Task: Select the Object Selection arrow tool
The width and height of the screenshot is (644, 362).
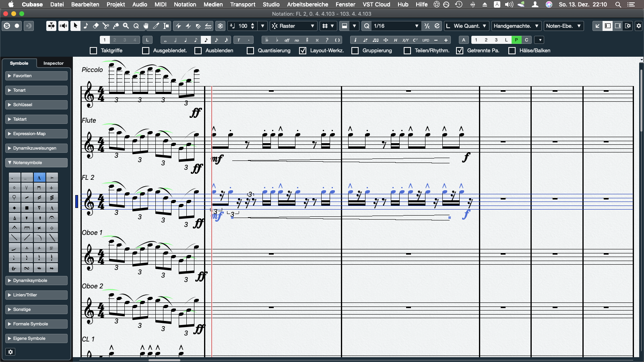Action: pyautogui.click(x=75, y=26)
